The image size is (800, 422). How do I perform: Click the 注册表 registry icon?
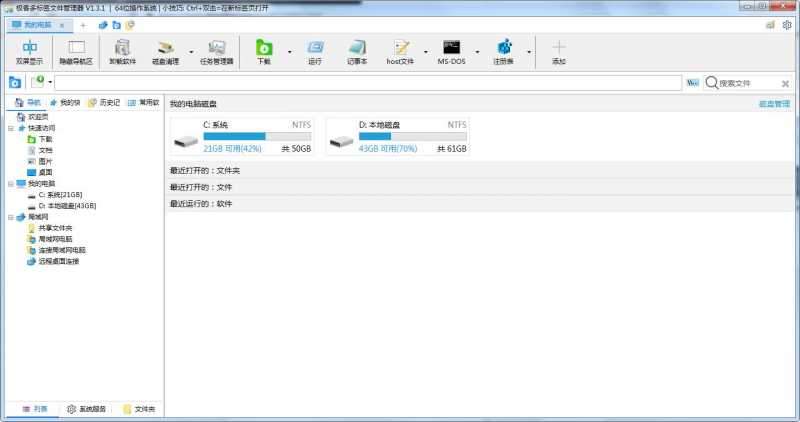(504, 50)
